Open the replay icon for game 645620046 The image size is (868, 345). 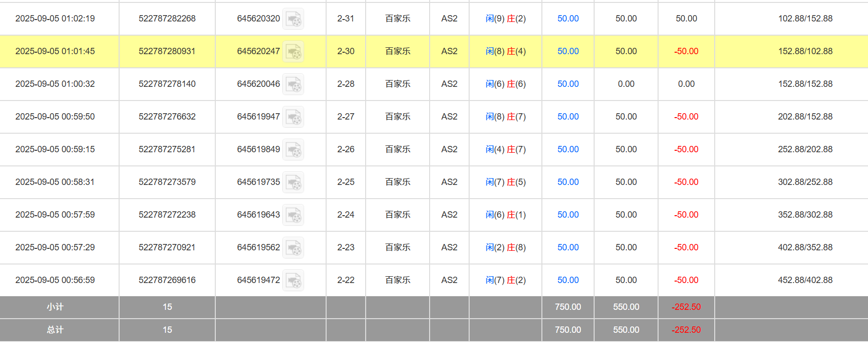293,84
